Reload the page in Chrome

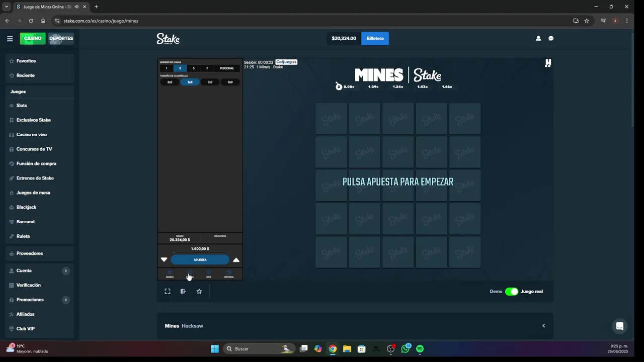31,21
